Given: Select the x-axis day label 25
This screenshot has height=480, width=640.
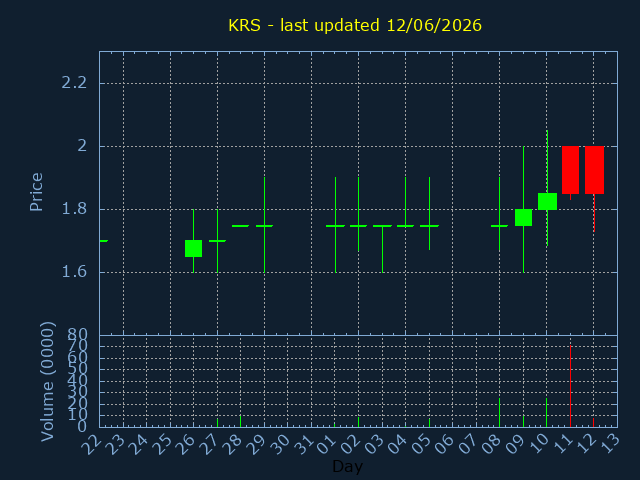Looking at the screenshot, I should coord(162,444).
